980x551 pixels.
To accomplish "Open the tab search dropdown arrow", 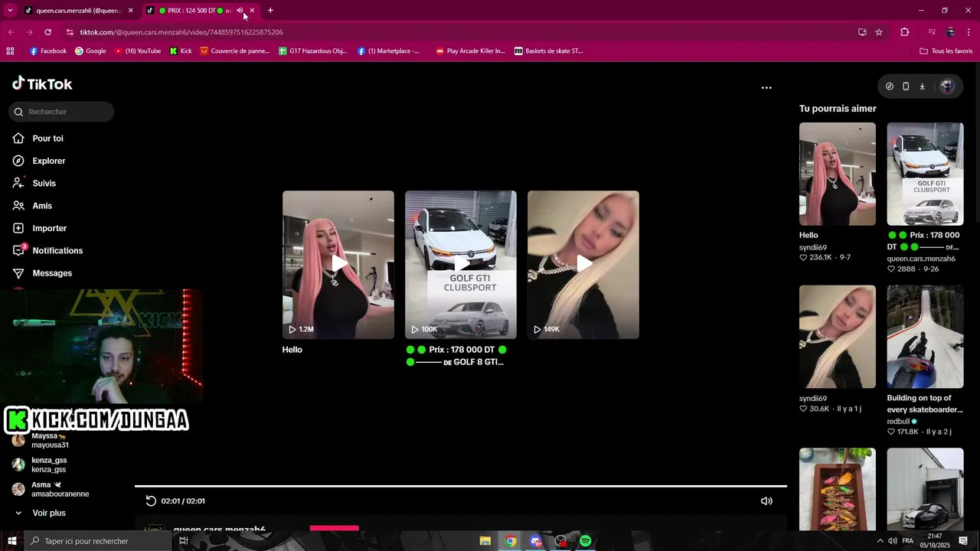I will coord(10,11).
